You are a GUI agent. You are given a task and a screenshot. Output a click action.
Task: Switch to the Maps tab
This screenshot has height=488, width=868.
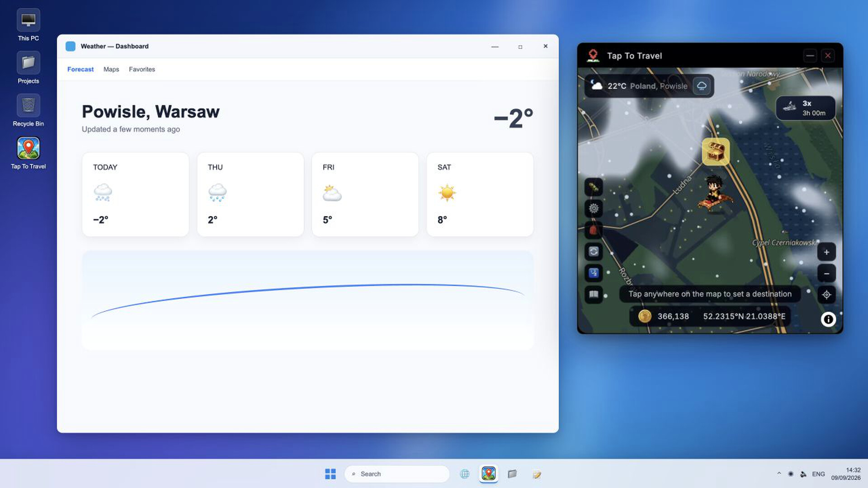(x=111, y=69)
